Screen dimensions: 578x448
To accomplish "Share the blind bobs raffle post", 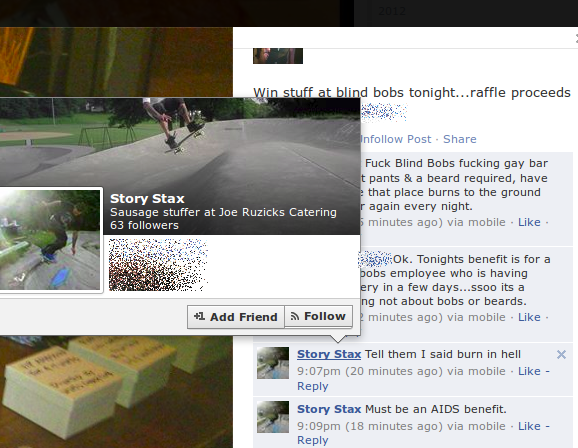I will pos(460,139).
